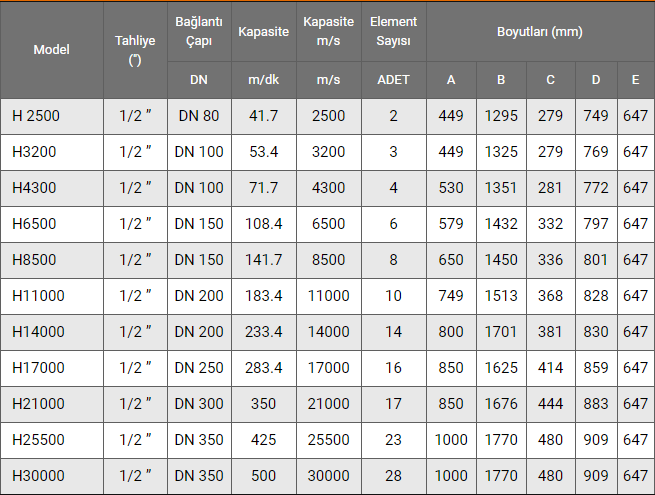Select the H8500 model cell
This screenshot has width=655, height=495.
52,260
